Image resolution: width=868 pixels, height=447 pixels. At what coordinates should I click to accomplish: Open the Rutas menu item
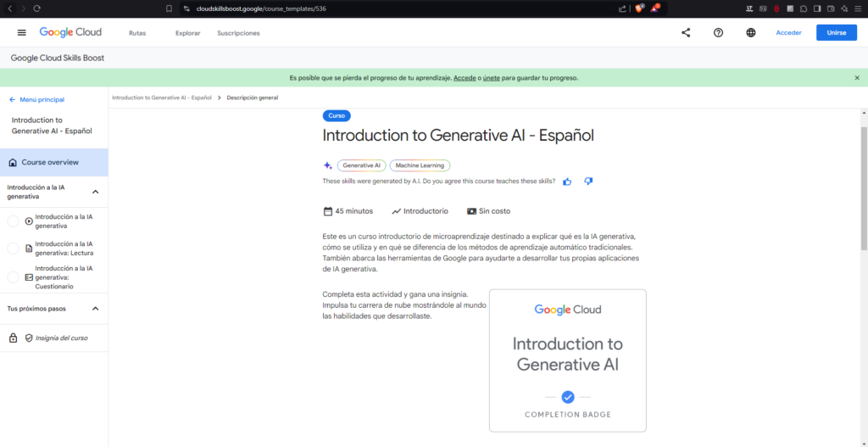pyautogui.click(x=136, y=33)
